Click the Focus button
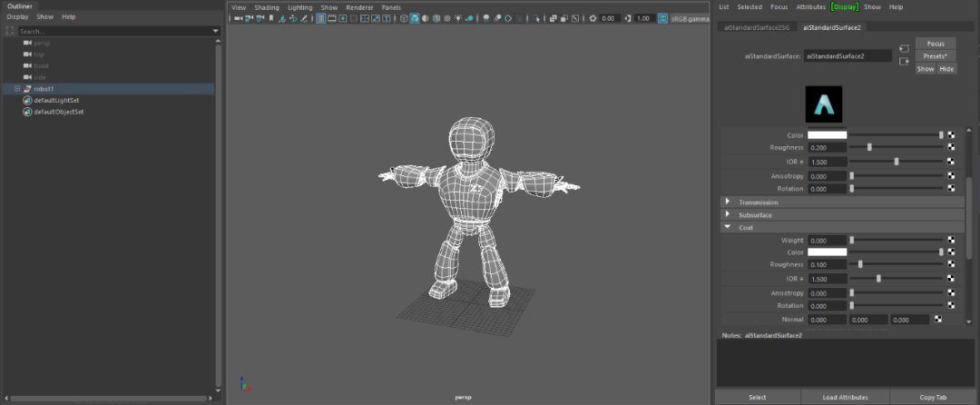 (936, 44)
